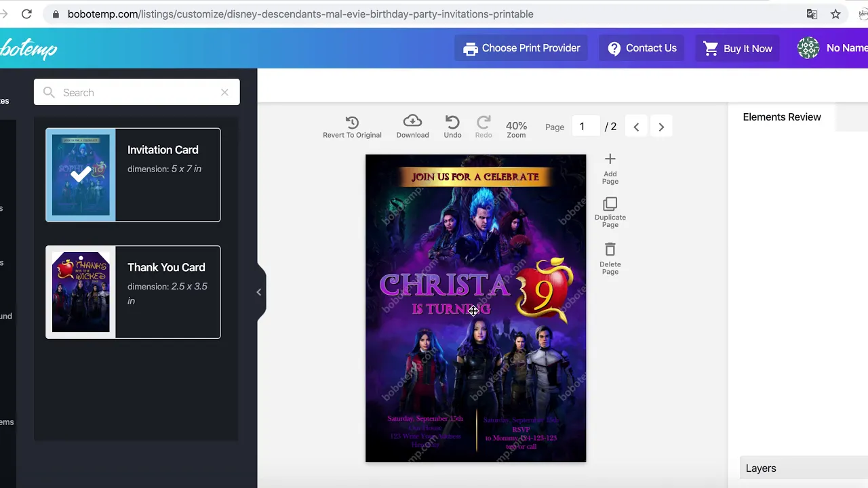Select the Invitation Card thumbnail
Image resolution: width=868 pixels, height=488 pixels.
point(81,175)
